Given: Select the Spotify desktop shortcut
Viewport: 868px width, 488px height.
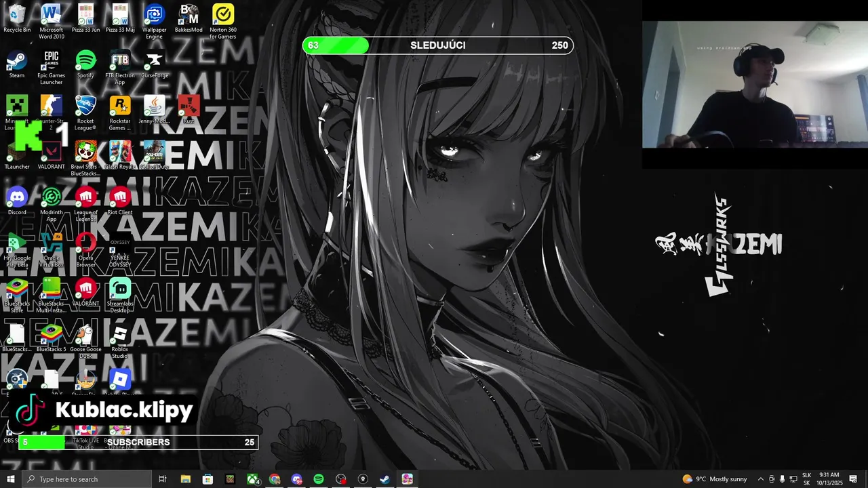Looking at the screenshot, I should [x=85, y=64].
